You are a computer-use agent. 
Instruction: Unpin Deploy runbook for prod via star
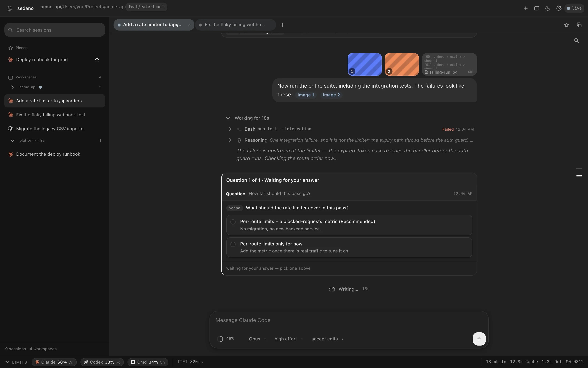click(97, 60)
